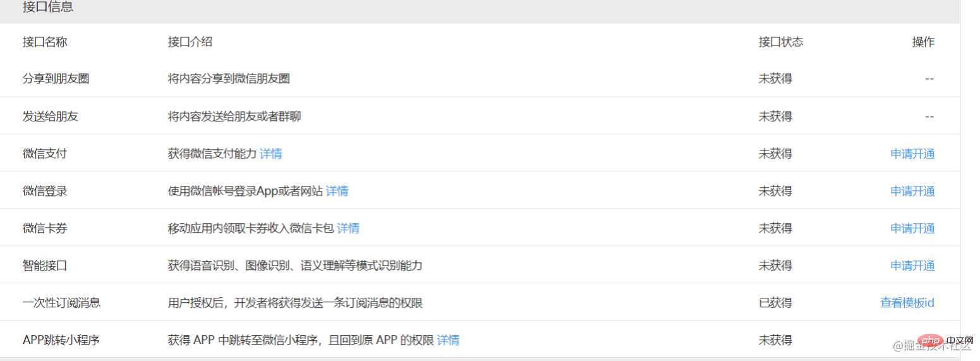Screen dimensions: 980x361
Task: Select 未获得 status for 分享到朋友圈
Action: point(775,79)
